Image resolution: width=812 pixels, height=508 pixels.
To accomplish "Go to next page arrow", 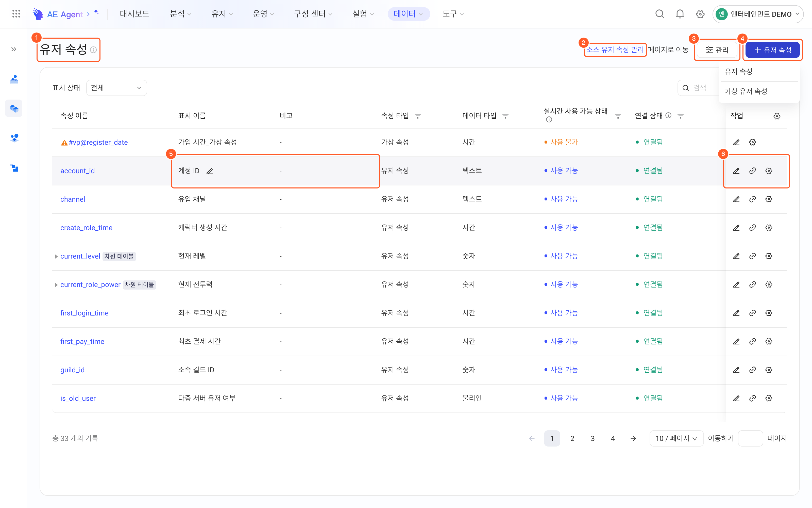I will click(633, 438).
